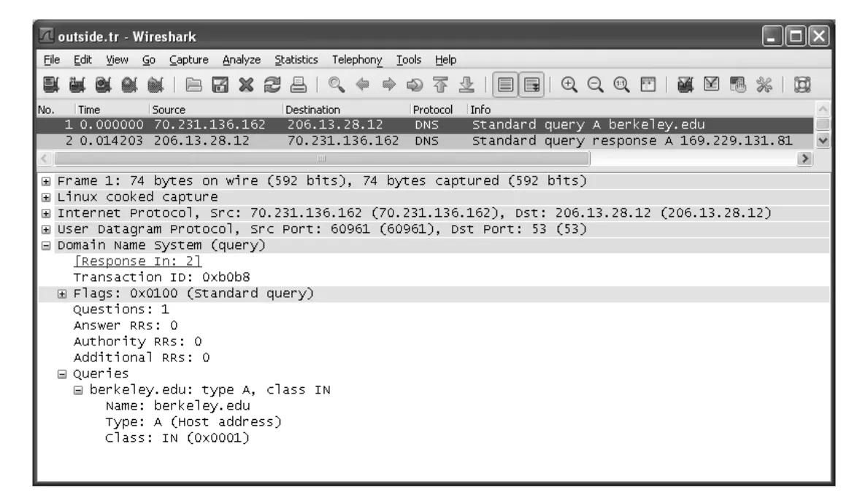Follow the Response In: 2 link
This screenshot has height=498, width=868.
pos(137,261)
